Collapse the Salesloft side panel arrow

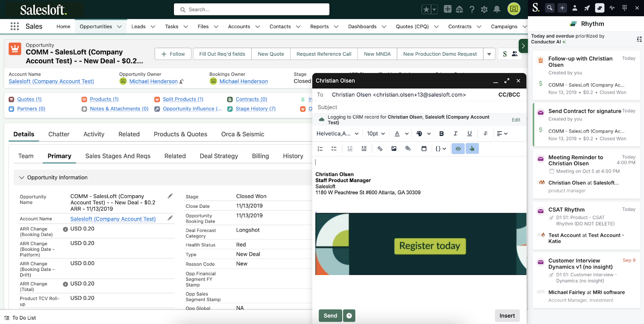coord(523,46)
